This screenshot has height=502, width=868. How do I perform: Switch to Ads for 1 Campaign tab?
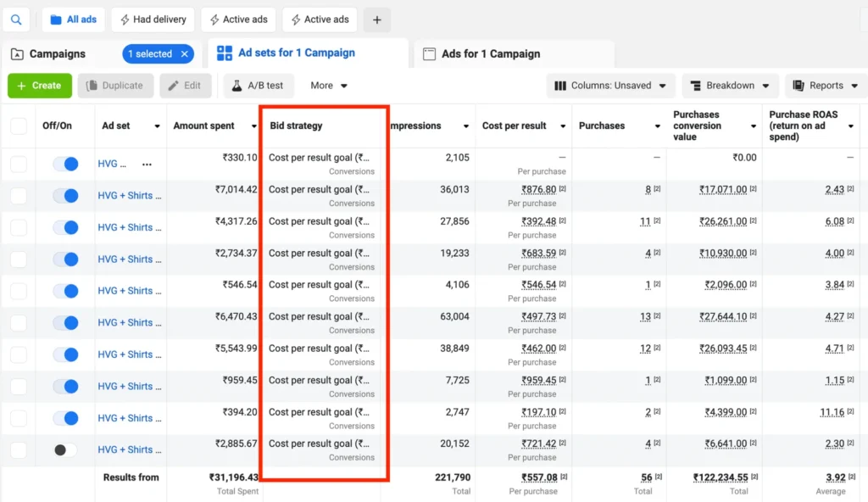[x=491, y=53]
